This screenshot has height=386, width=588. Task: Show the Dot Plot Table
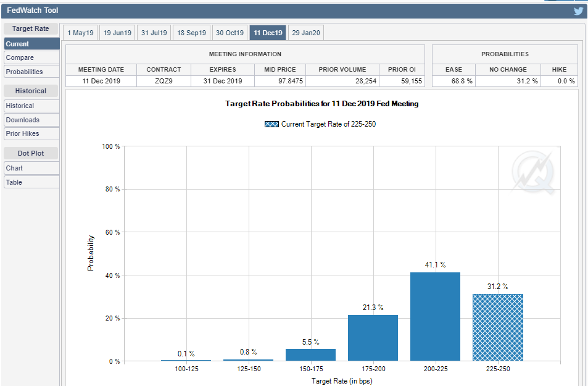(31, 182)
